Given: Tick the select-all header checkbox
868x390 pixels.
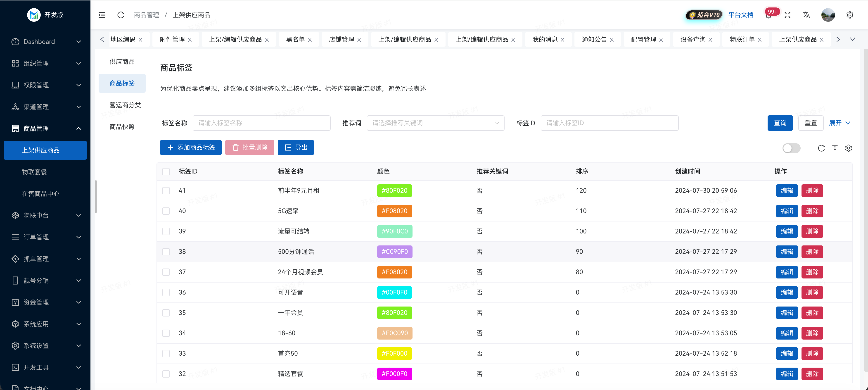Looking at the screenshot, I should point(166,171).
